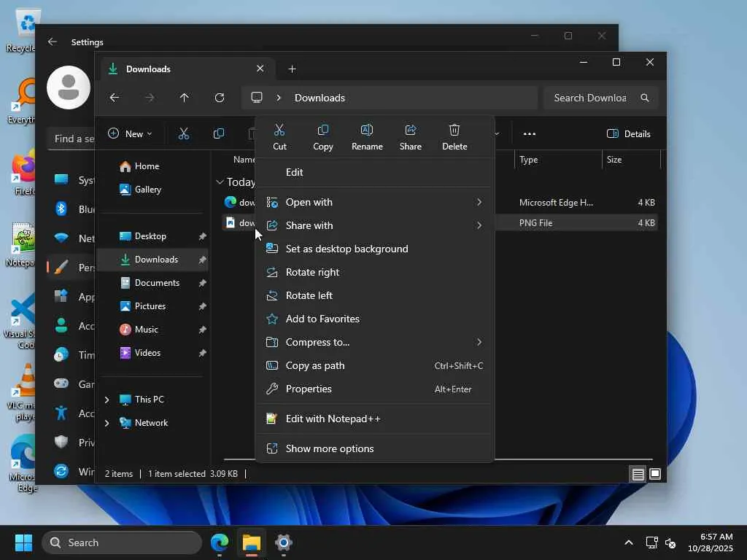Toggle the Details pane button

tap(628, 134)
